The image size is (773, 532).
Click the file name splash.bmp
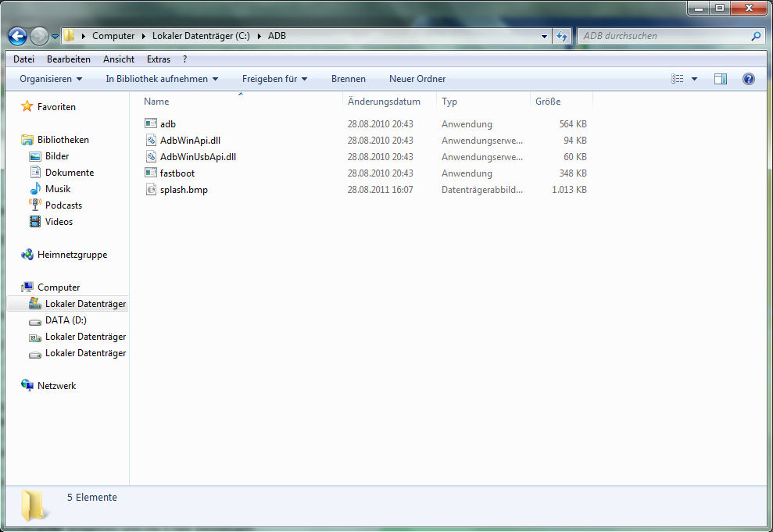[x=184, y=190]
